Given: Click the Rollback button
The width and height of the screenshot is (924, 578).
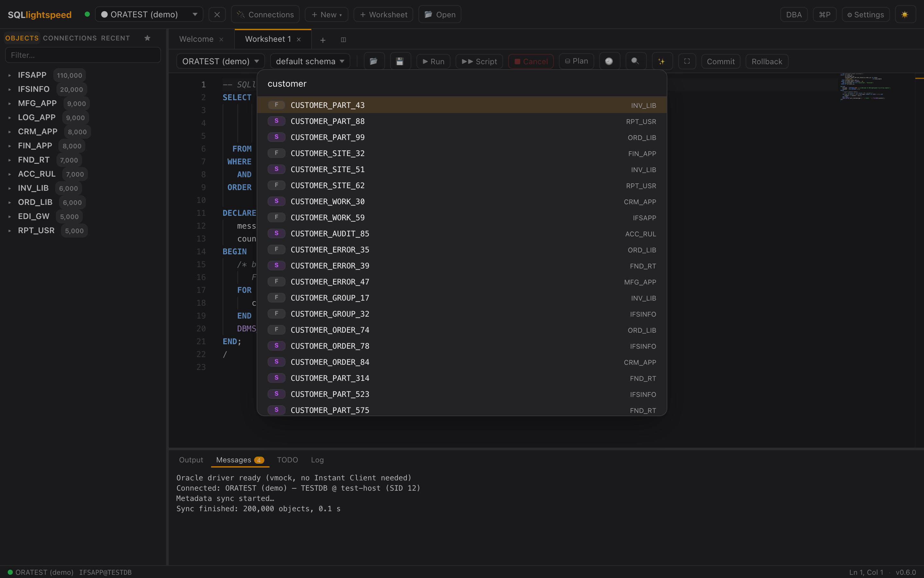Looking at the screenshot, I should coord(767,61).
